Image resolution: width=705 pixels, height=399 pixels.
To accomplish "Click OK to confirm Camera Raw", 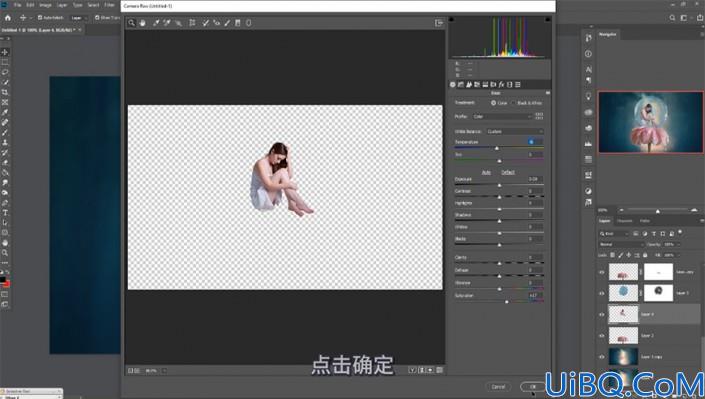I will tap(533, 386).
